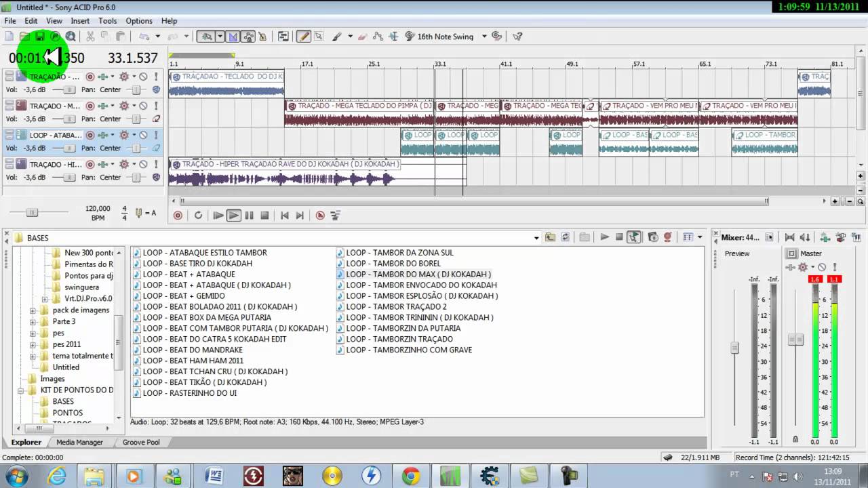Open 16th Note Swing groove dropdown
Viewport: 868px width, 488px height.
tap(484, 37)
